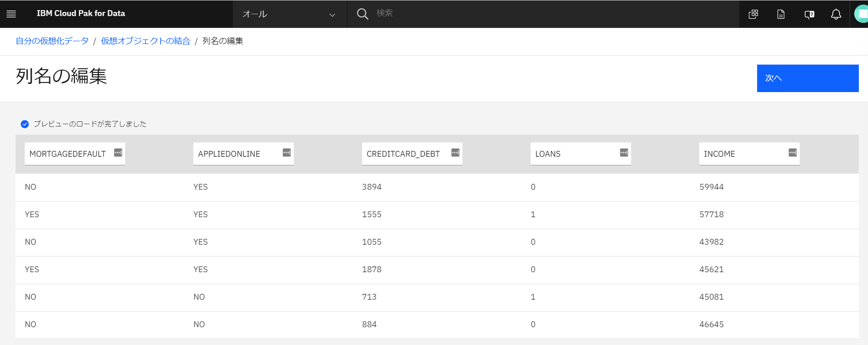Open the hamburger navigation menu
This screenshot has width=868, height=345.
coord(11,14)
